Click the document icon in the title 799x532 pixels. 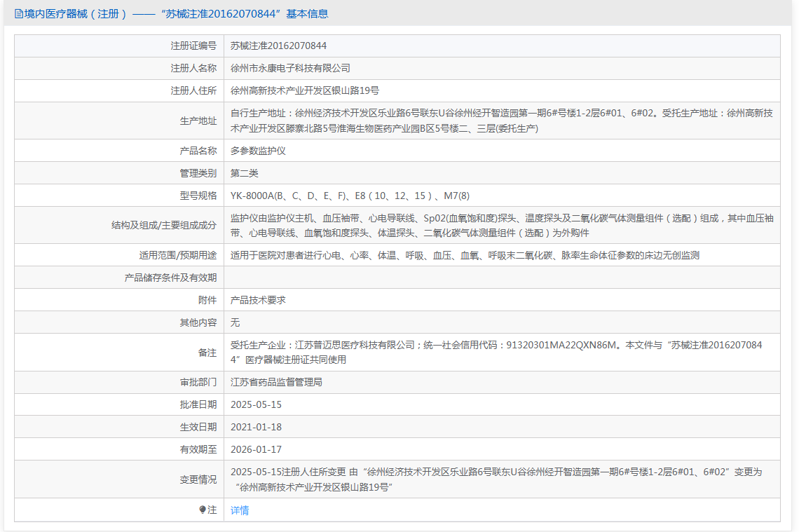(18, 14)
